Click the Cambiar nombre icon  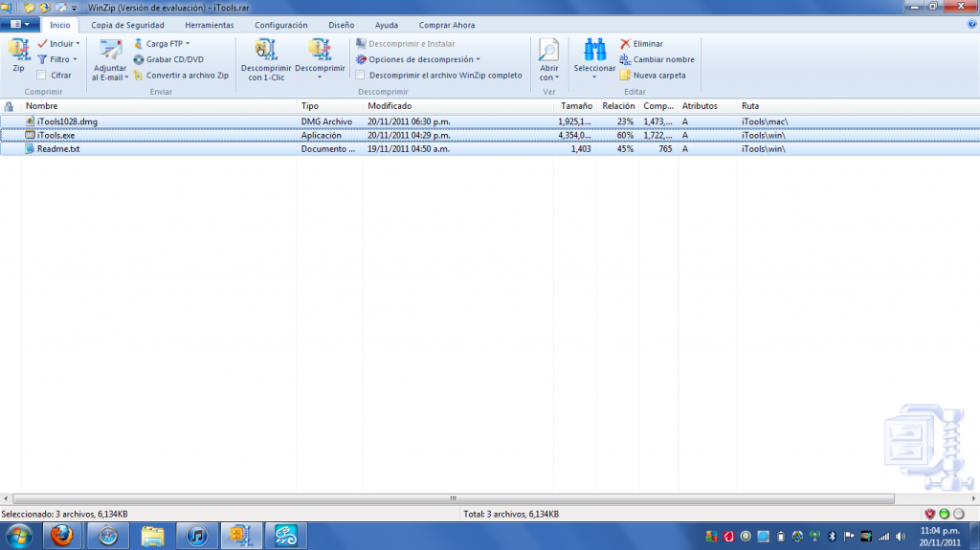pos(625,59)
